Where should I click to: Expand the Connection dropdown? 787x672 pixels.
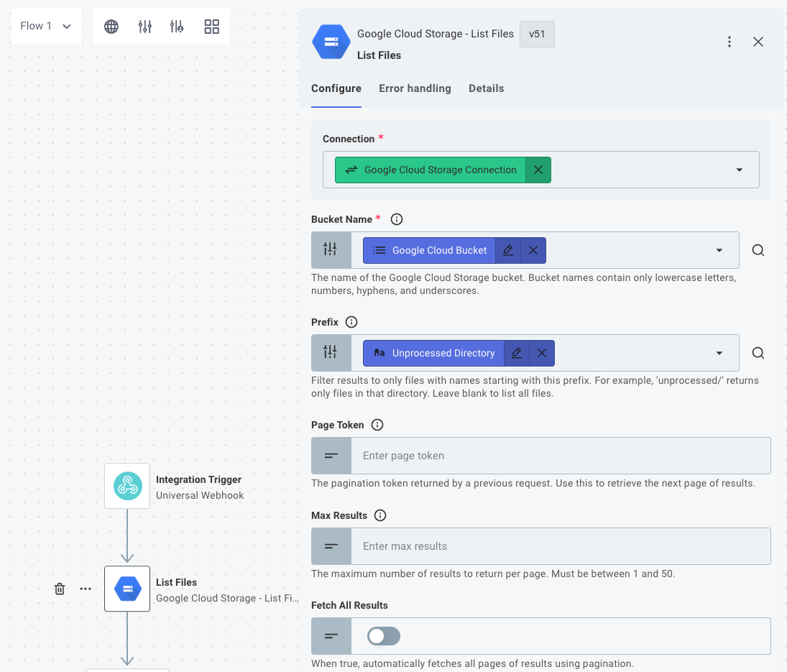[739, 170]
